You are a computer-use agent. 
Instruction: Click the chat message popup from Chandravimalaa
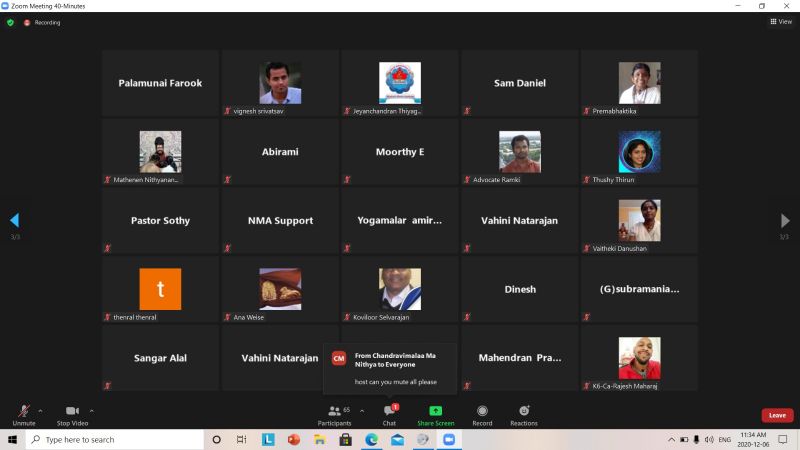pyautogui.click(x=389, y=367)
